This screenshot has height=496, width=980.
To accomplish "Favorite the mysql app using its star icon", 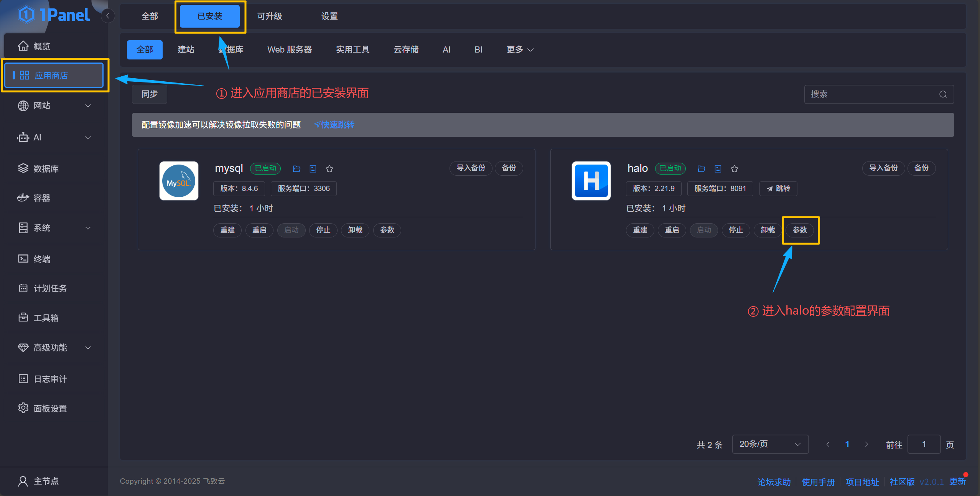I will click(x=329, y=168).
